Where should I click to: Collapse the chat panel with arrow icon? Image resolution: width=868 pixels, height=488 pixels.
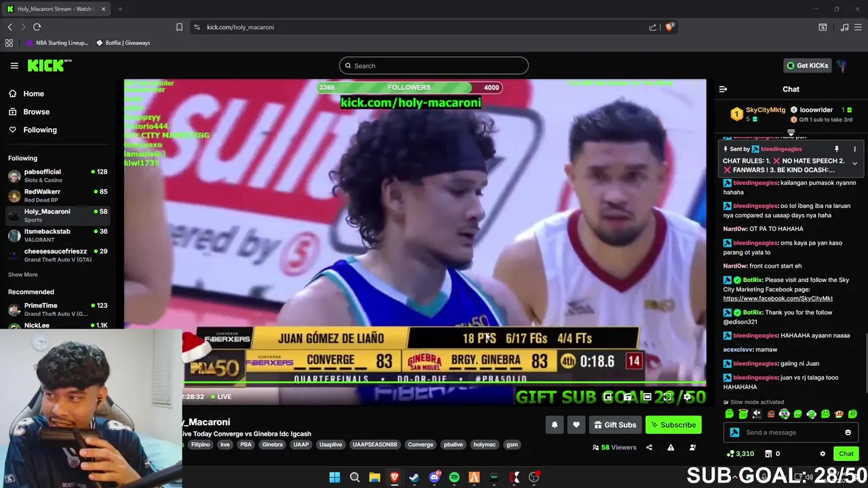723,89
